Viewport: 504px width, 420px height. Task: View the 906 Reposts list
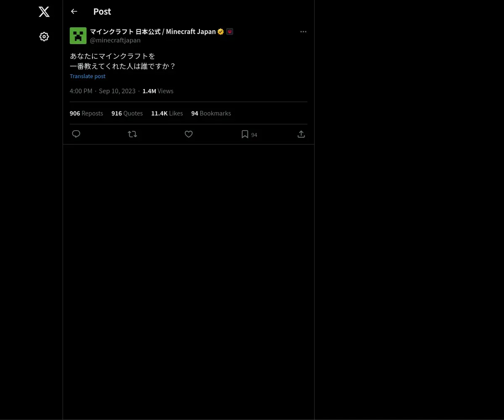pyautogui.click(x=86, y=113)
